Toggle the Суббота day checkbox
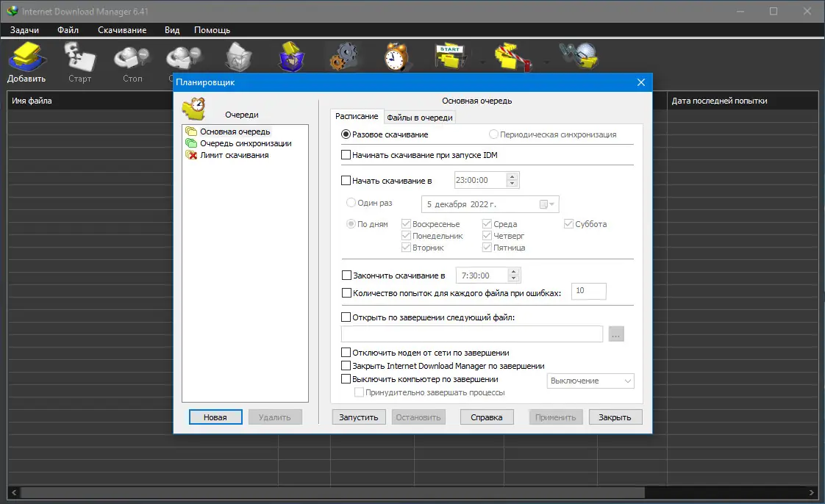Viewport: 825px width, 504px height. (568, 224)
